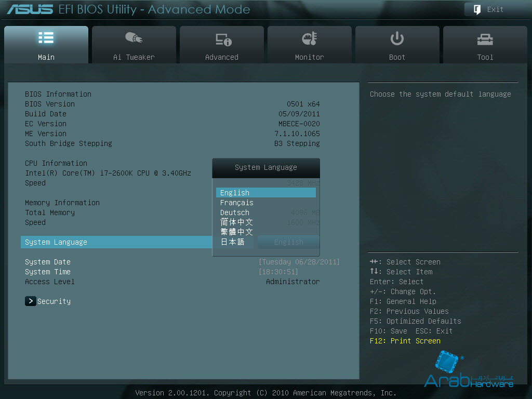Click the System Date label

[47, 262]
